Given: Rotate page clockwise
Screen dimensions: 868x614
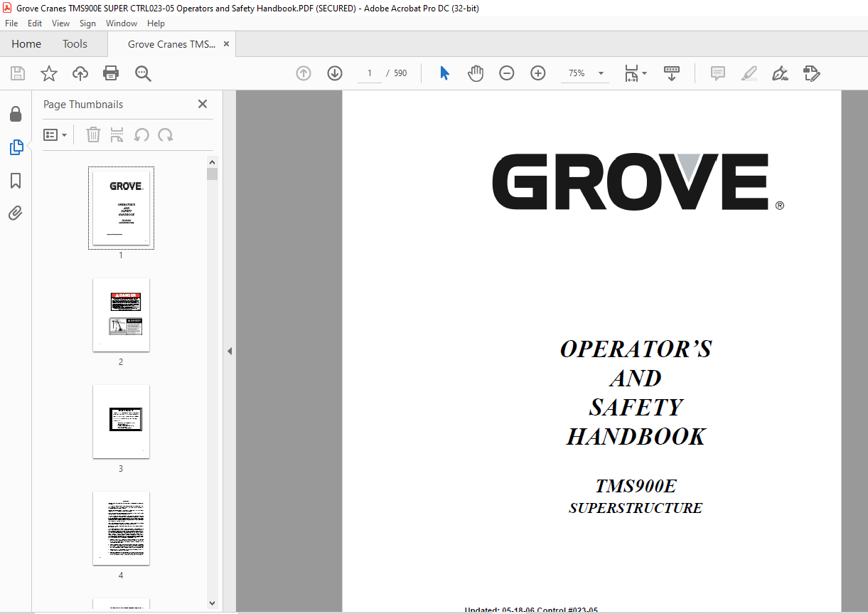Looking at the screenshot, I should 166,134.
